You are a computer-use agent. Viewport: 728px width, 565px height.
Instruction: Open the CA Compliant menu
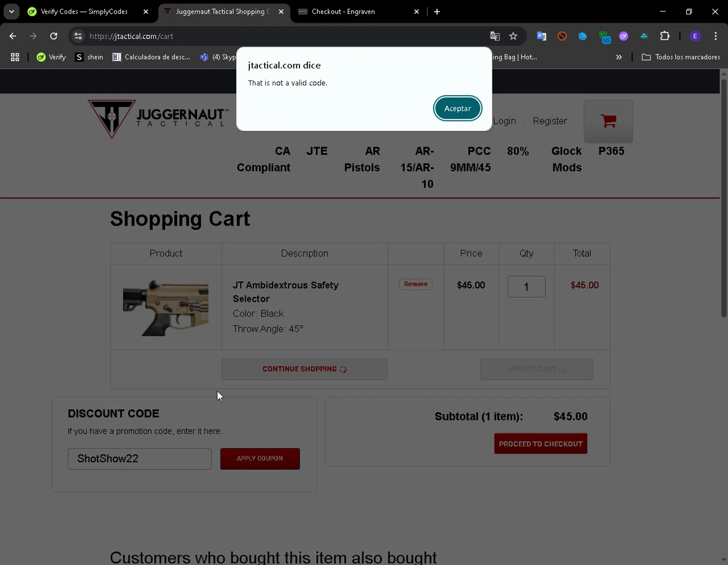264,159
